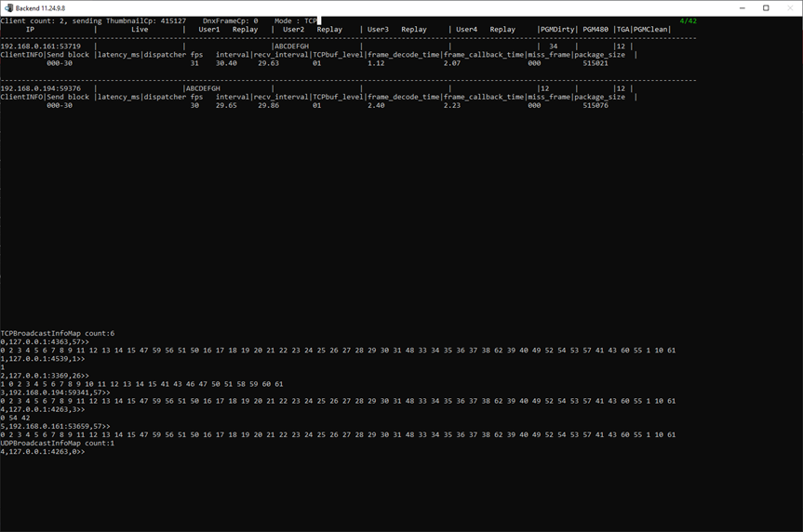
Task: Click fps value '31'
Action: [x=194, y=63]
